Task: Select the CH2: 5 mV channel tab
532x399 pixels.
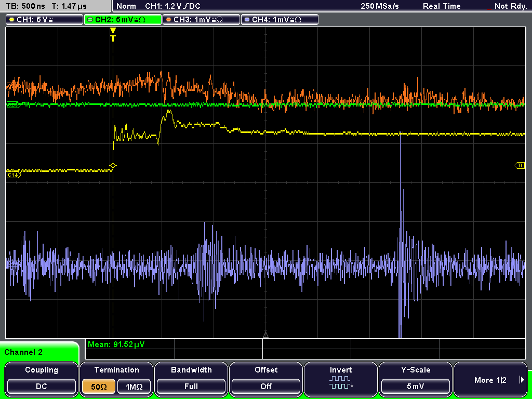Action: (123, 20)
